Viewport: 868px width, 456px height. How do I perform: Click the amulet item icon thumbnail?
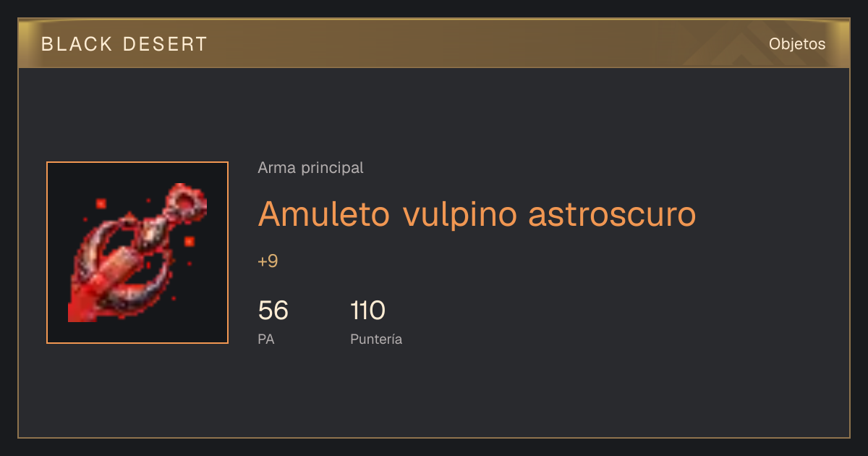pyautogui.click(x=137, y=253)
